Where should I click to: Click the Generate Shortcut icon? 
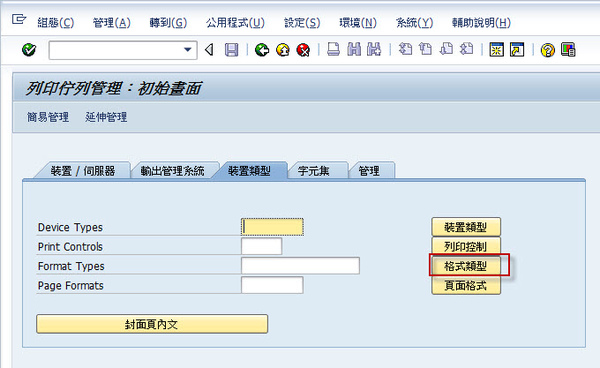tap(517, 50)
